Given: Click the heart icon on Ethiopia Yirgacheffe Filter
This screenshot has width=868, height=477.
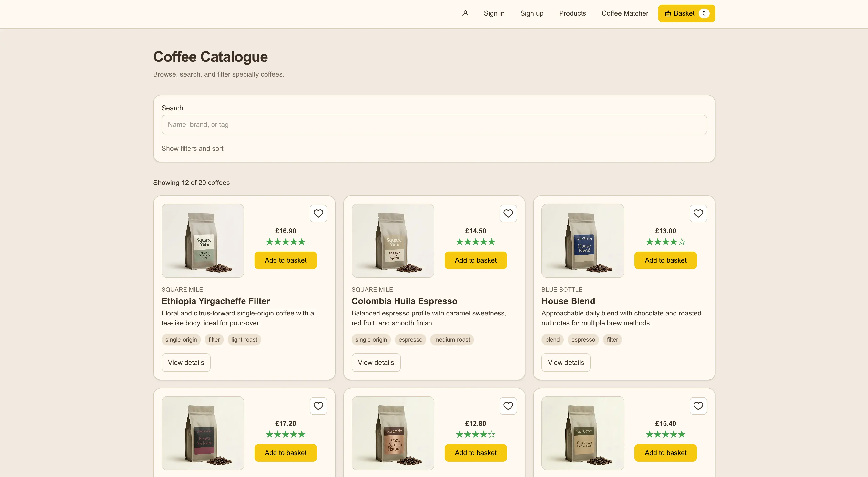Looking at the screenshot, I should pos(318,213).
